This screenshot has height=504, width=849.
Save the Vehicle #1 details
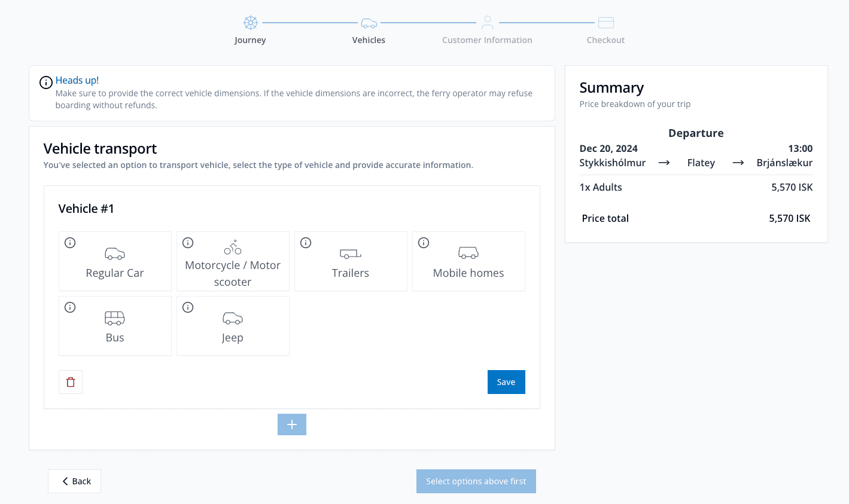coord(506,382)
